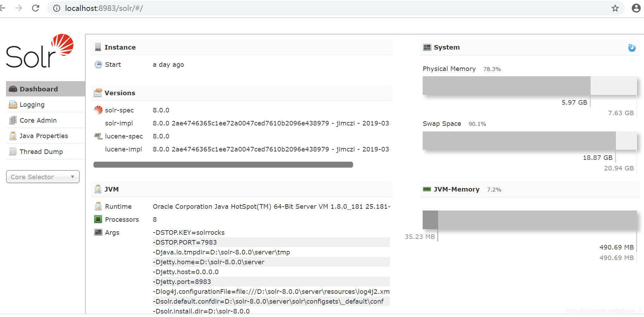Click the Instance panel computer icon
The height and width of the screenshot is (317, 644).
(98, 46)
